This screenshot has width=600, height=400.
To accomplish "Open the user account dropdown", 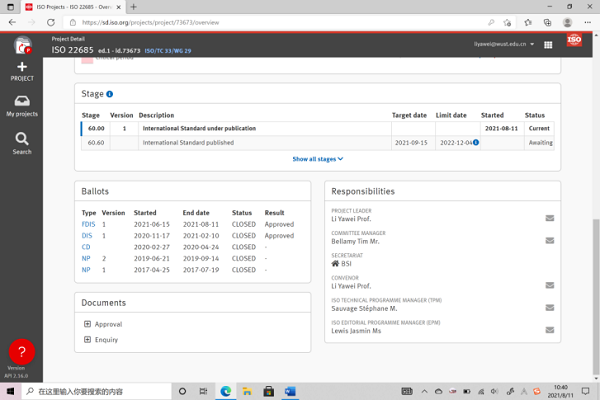I will 504,44.
